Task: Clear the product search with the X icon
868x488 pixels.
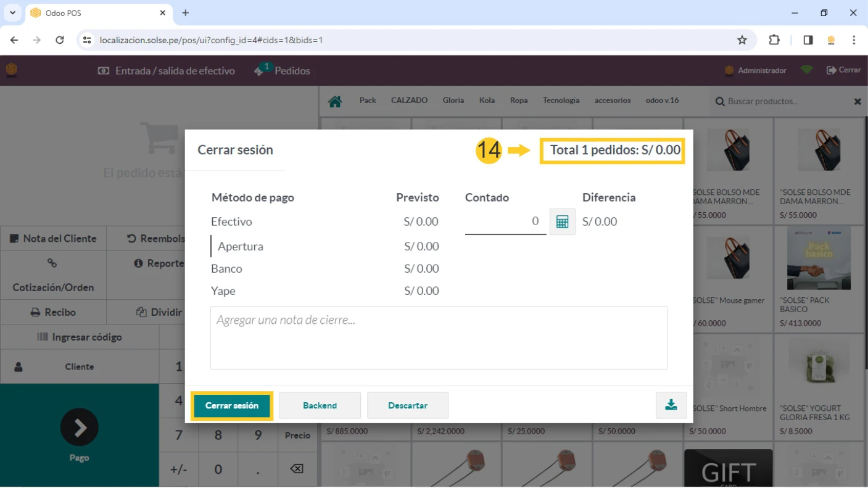Action: [857, 101]
